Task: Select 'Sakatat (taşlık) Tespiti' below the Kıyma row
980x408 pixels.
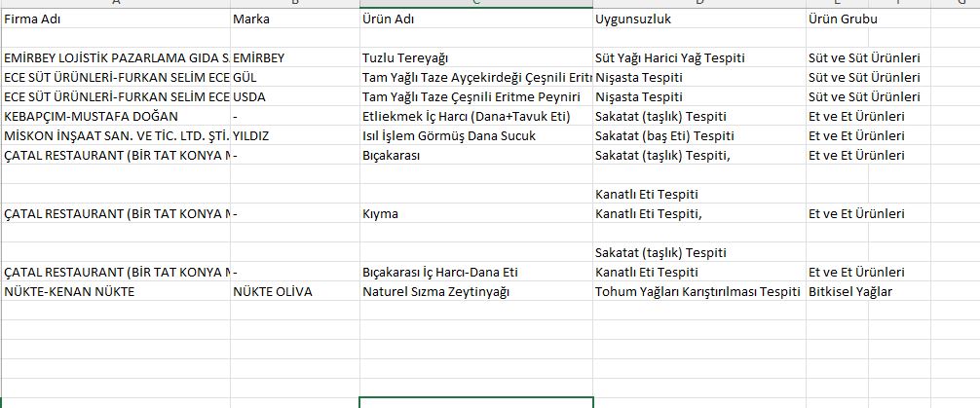Action: click(699, 252)
